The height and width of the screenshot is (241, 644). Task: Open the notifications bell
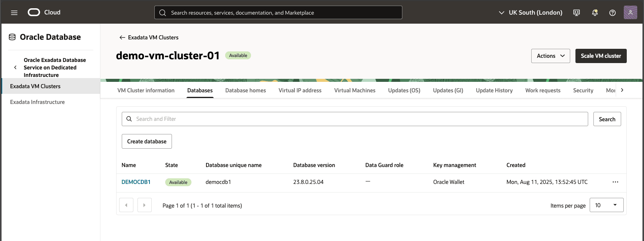(x=595, y=13)
